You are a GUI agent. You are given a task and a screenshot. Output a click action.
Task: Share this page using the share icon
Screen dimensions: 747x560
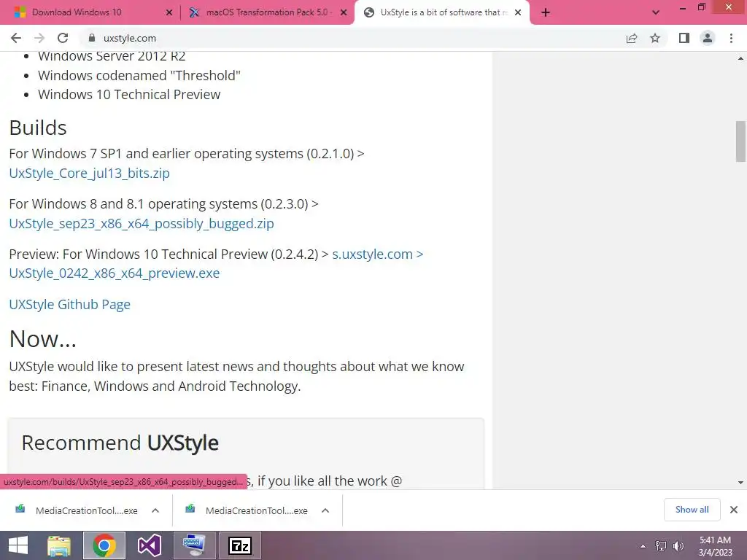pyautogui.click(x=632, y=38)
